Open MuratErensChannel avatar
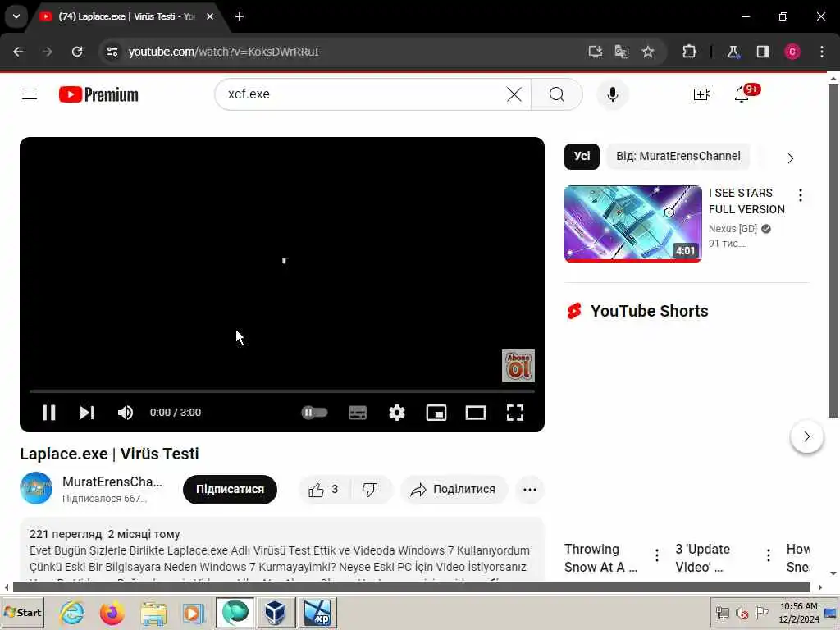This screenshot has width=840, height=630. tap(36, 488)
